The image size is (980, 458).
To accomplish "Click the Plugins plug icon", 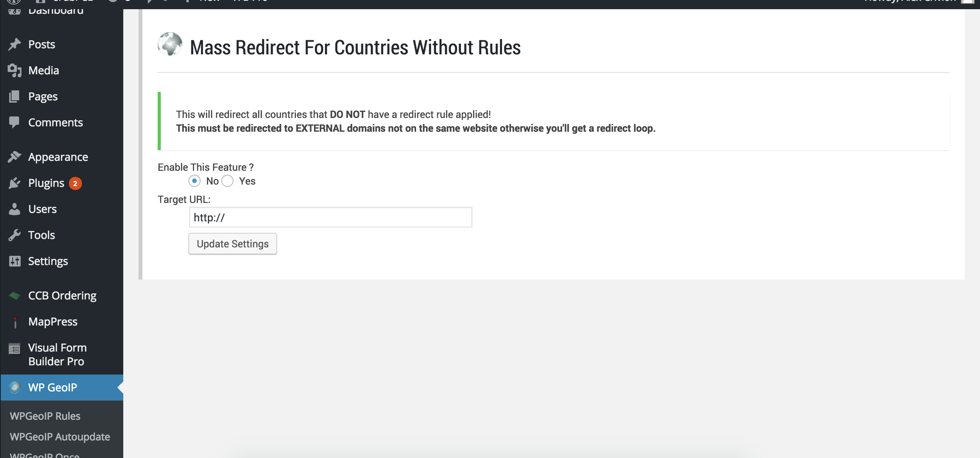I will [15, 183].
